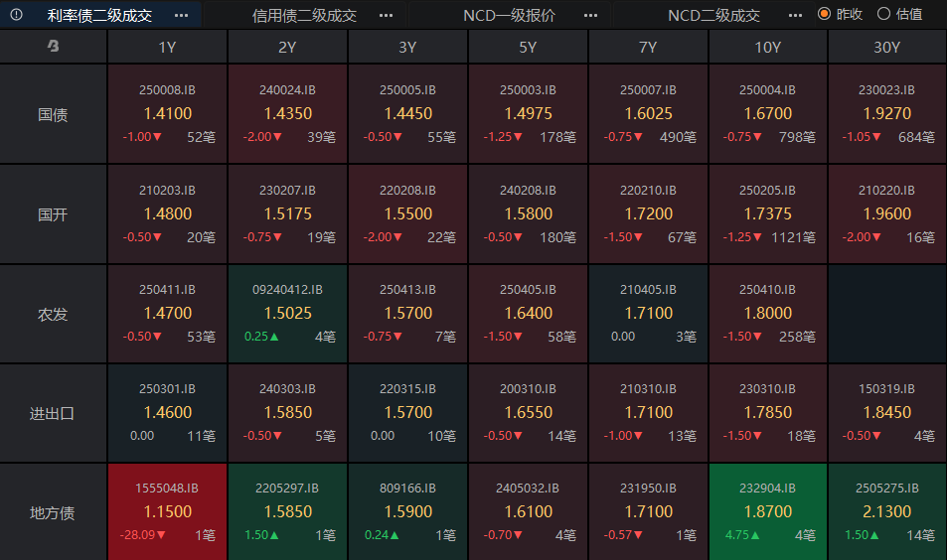The width and height of the screenshot is (947, 560).
Task: Click the 进出口 row label
Action: coord(53,413)
